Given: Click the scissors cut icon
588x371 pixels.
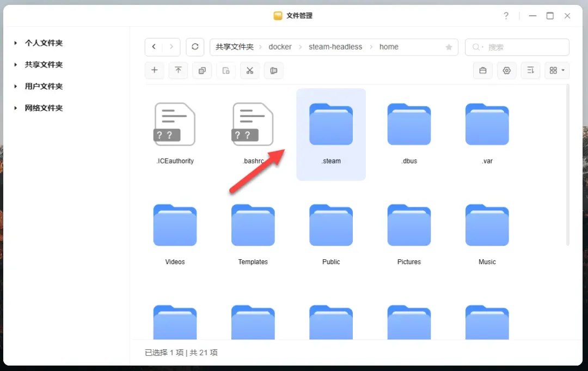Looking at the screenshot, I should click(x=249, y=70).
